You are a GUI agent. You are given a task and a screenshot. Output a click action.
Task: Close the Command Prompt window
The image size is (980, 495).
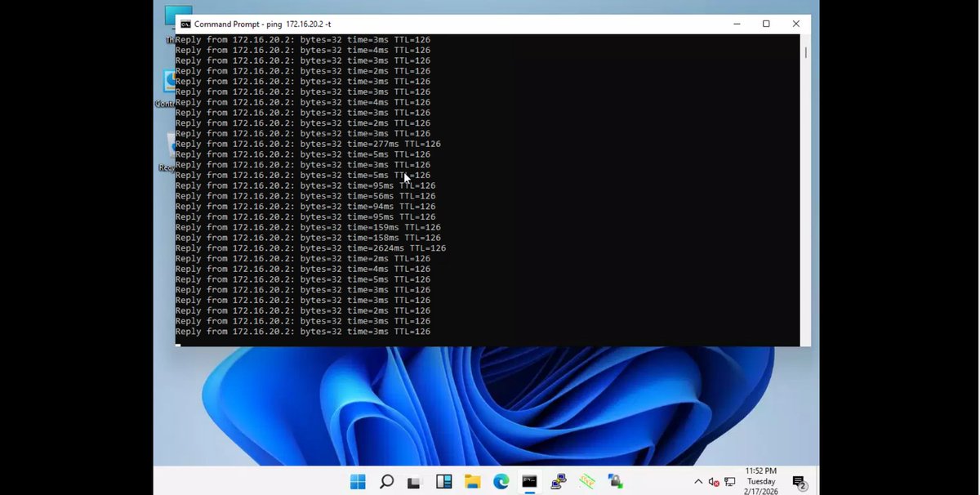tap(796, 24)
